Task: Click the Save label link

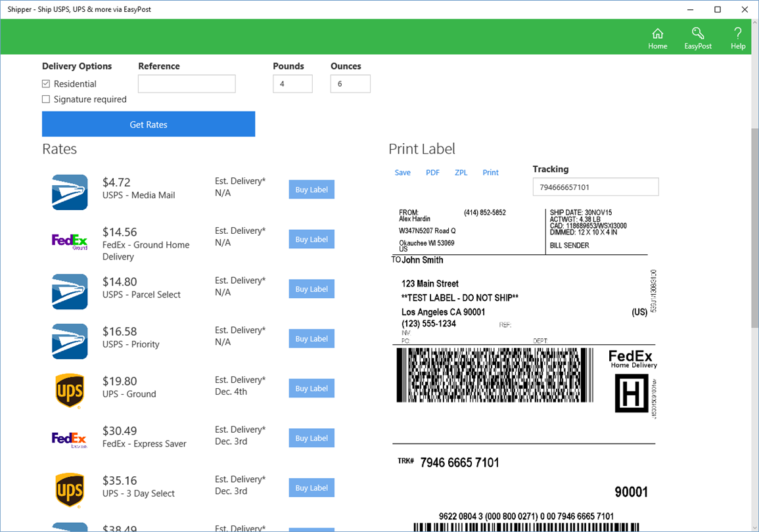Action: coord(402,173)
